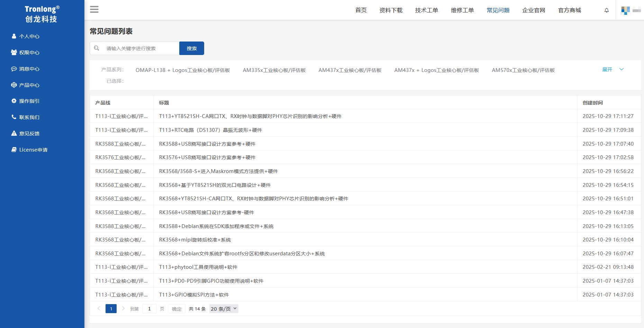Click the search magnifier icon
The image size is (644, 328).
point(97,48)
